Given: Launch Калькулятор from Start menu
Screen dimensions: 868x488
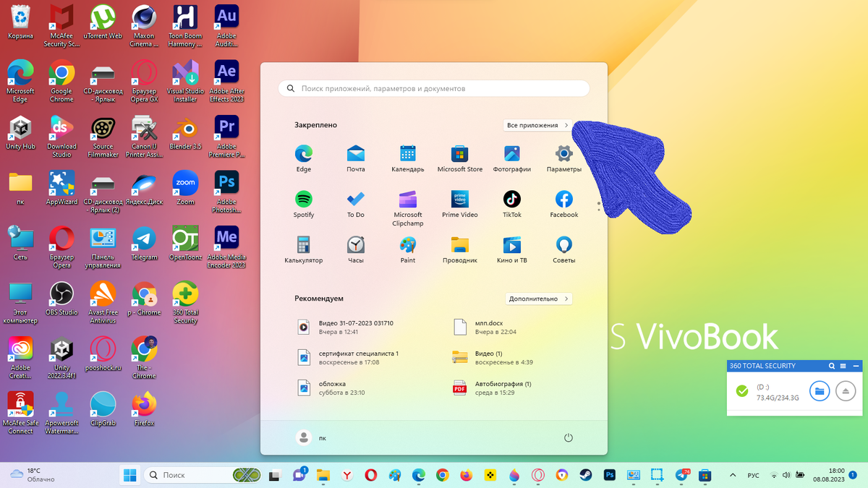Looking at the screenshot, I should pos(304,249).
